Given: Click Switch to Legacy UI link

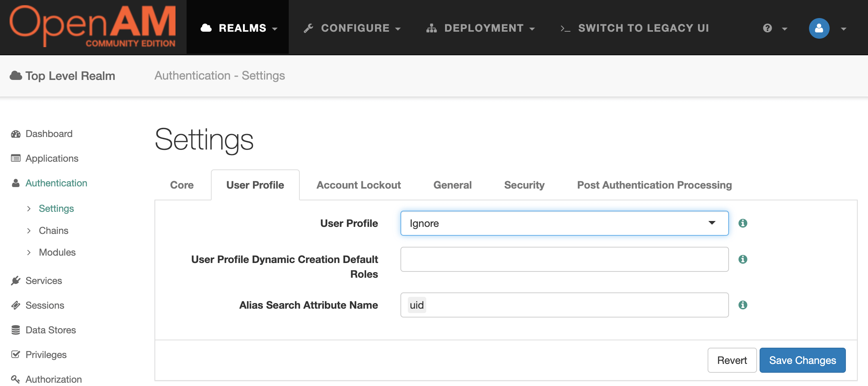Looking at the screenshot, I should pyautogui.click(x=635, y=28).
